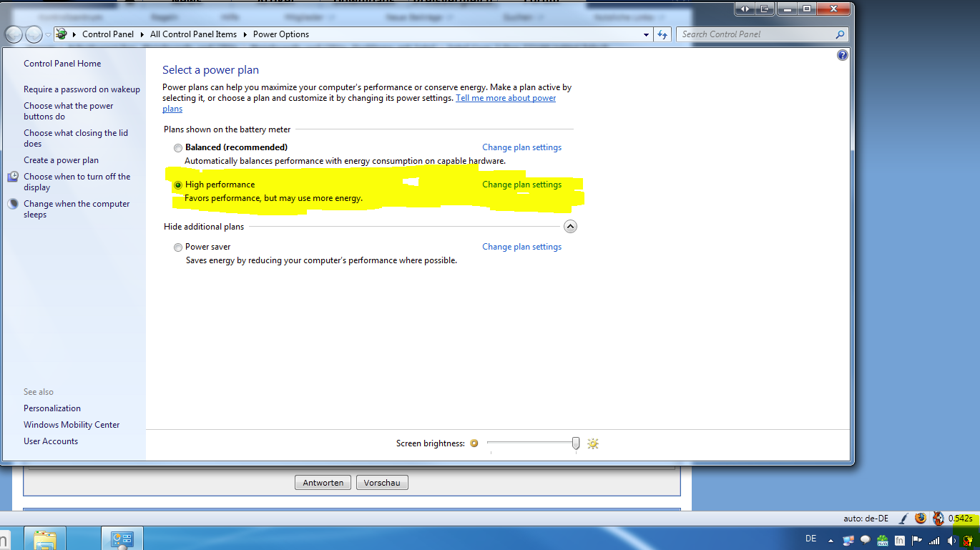Open the network computers tray icon
The height and width of the screenshot is (550, 980).
coord(848,540)
